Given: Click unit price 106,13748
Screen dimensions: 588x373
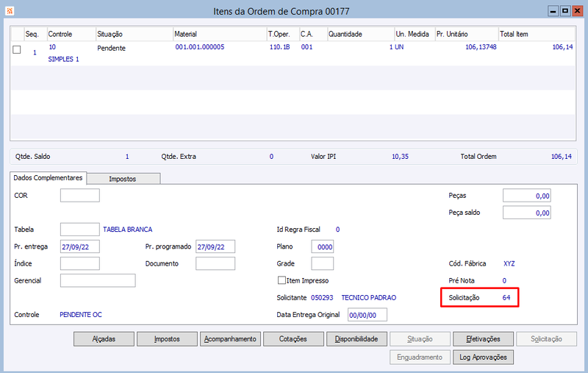Looking at the screenshot, I should coord(481,47).
